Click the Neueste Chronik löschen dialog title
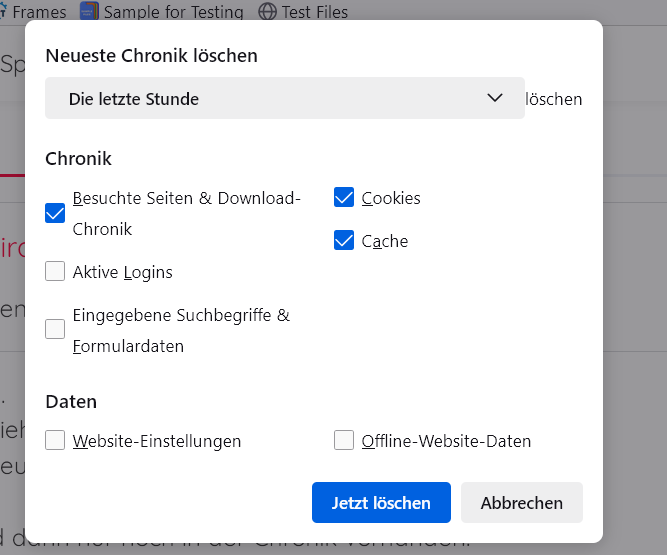Screen dimensions: 667x555 [151, 56]
